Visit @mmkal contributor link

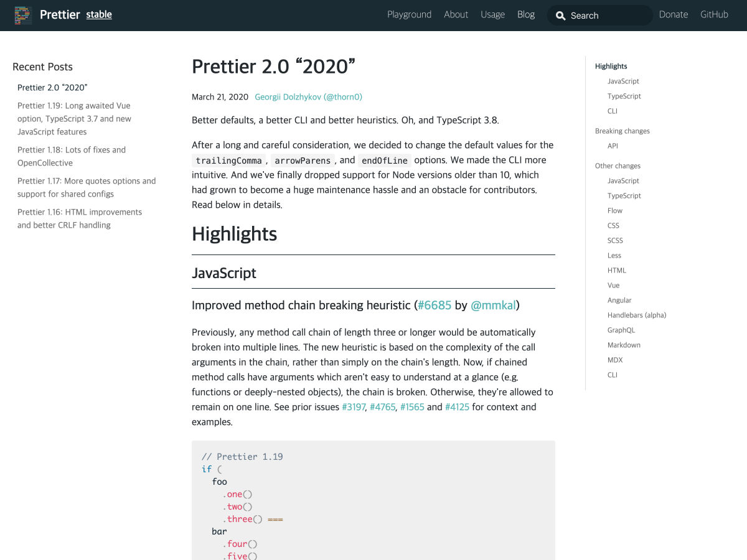tap(493, 306)
